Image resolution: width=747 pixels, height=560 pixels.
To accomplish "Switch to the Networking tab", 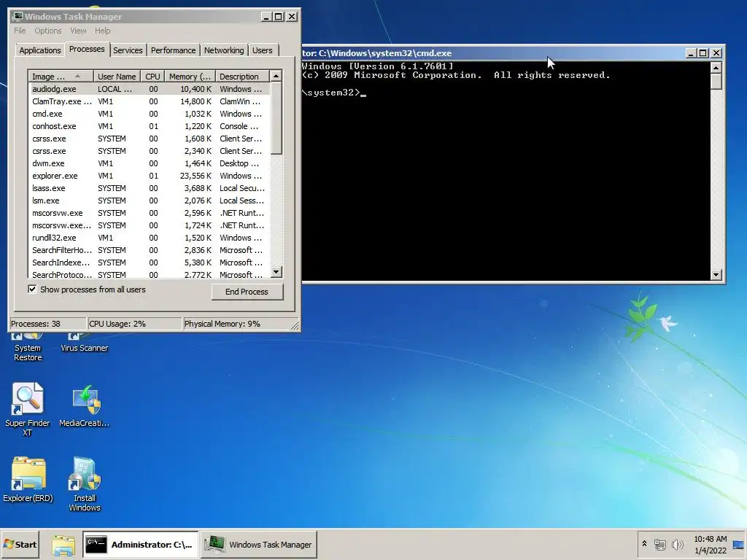I will [224, 50].
